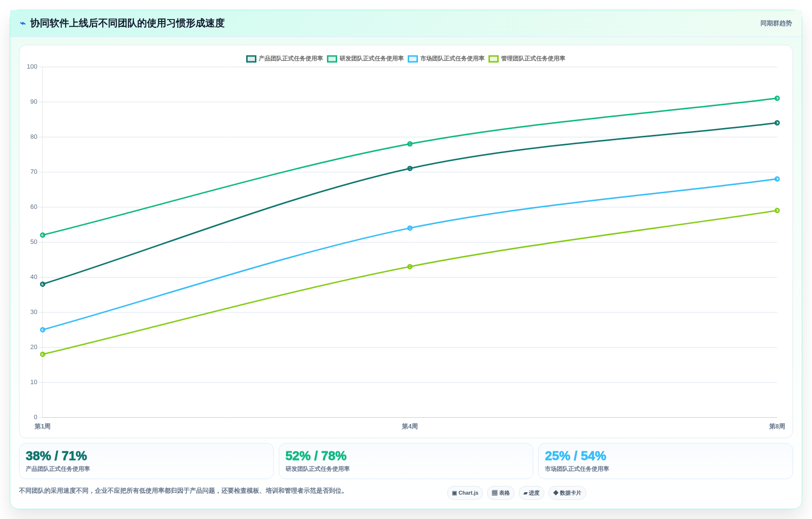This screenshot has height=519, width=812.
Task: Click the 进度 tag chip
Action: pos(531,493)
